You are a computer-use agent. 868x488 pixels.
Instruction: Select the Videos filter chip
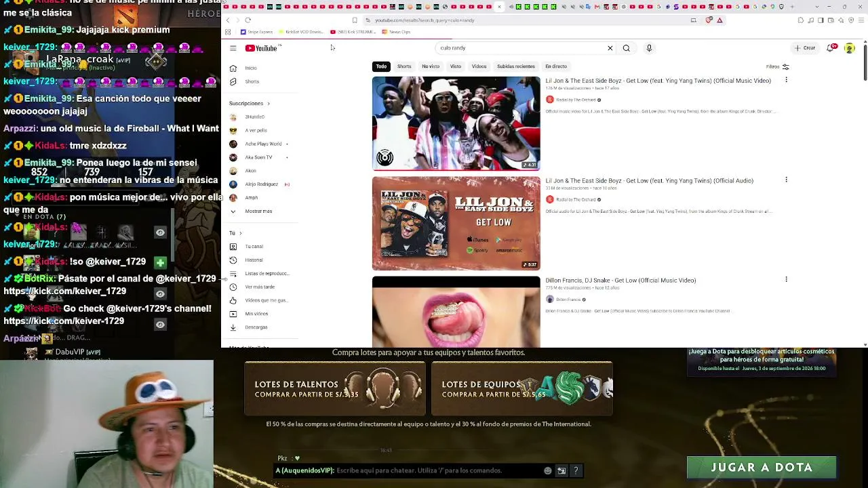point(479,66)
